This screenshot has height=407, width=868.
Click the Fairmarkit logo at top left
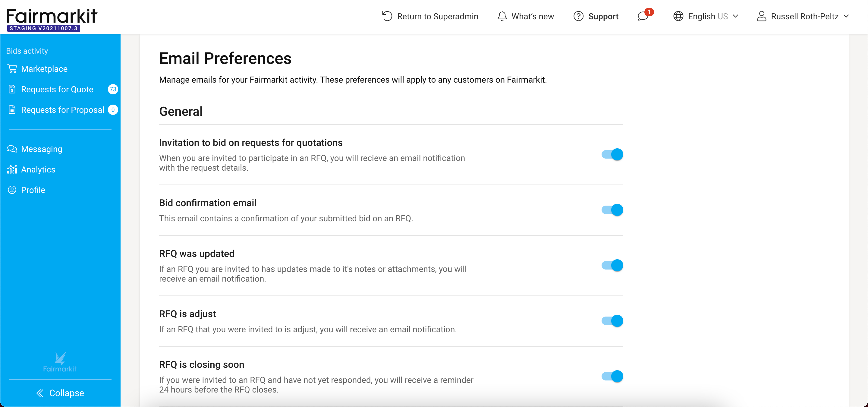tap(52, 20)
